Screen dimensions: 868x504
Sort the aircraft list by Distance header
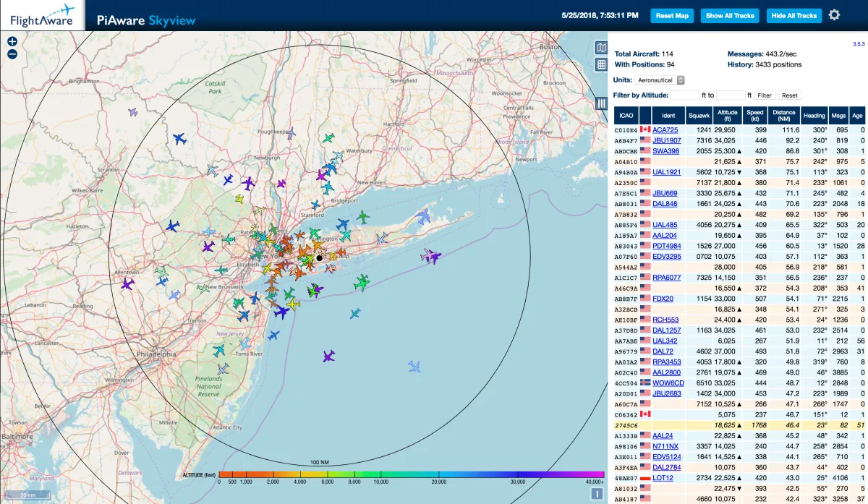tap(783, 116)
